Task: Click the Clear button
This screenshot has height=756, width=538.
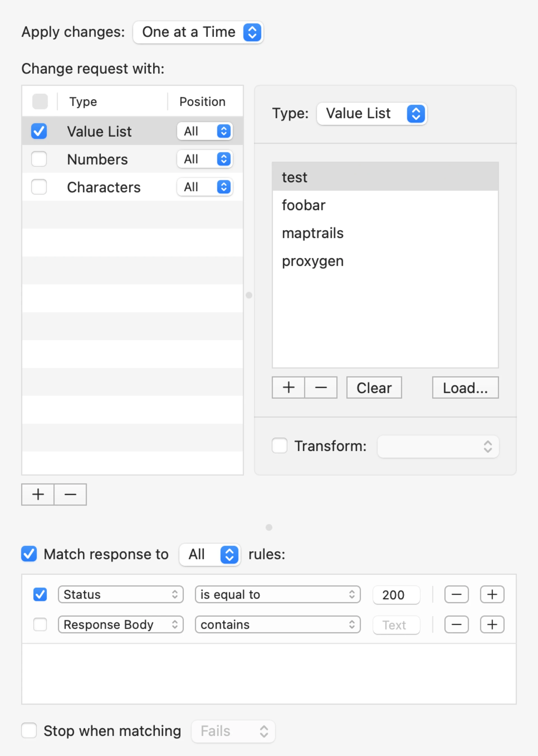Action: click(x=374, y=387)
